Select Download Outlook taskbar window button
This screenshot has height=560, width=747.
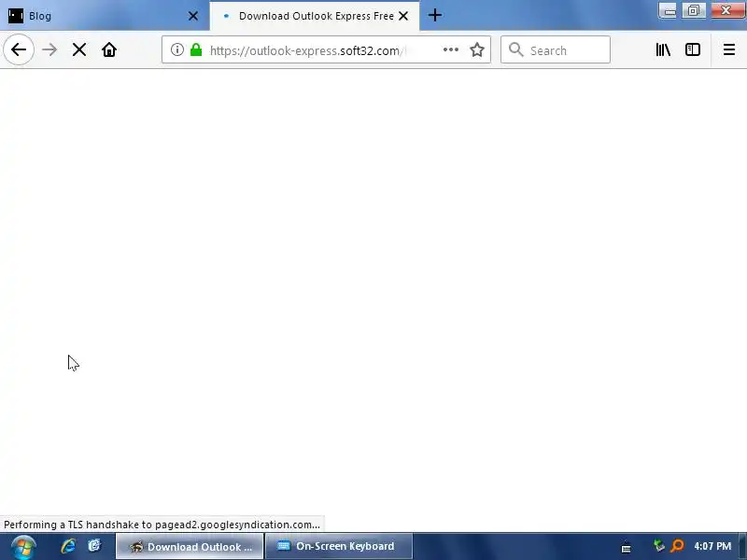(190, 546)
